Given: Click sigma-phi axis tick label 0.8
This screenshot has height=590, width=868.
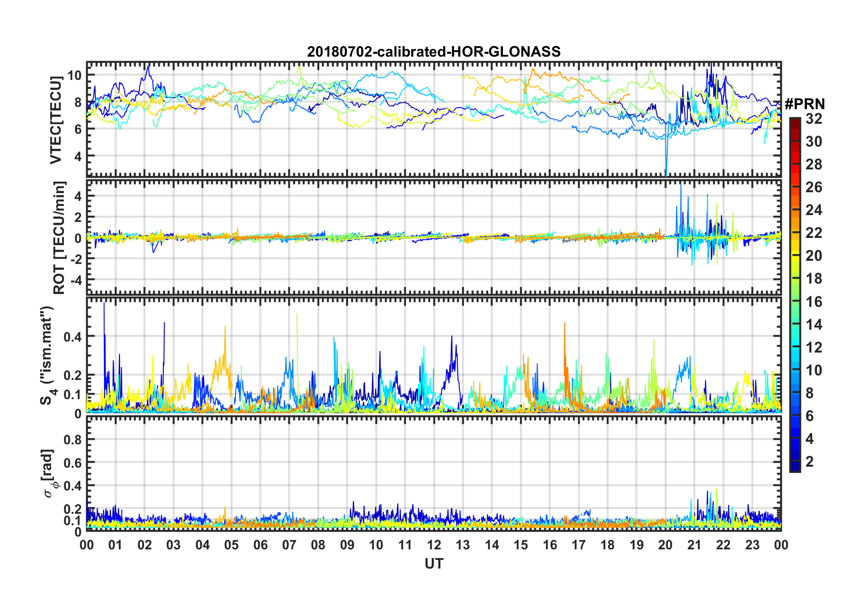Looking at the screenshot, I should (x=73, y=440).
